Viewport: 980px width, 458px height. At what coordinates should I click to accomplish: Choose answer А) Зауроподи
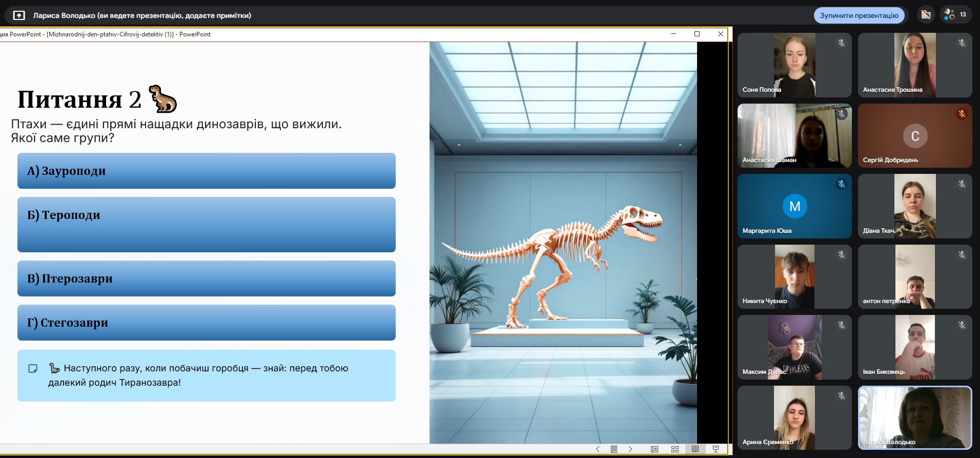[x=206, y=171]
